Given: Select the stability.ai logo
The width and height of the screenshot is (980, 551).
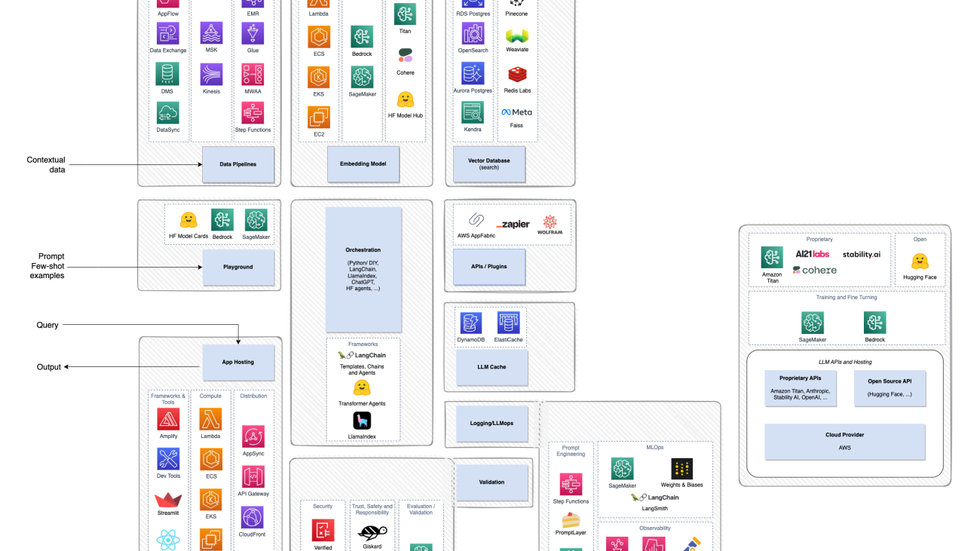Looking at the screenshot, I should (x=861, y=255).
